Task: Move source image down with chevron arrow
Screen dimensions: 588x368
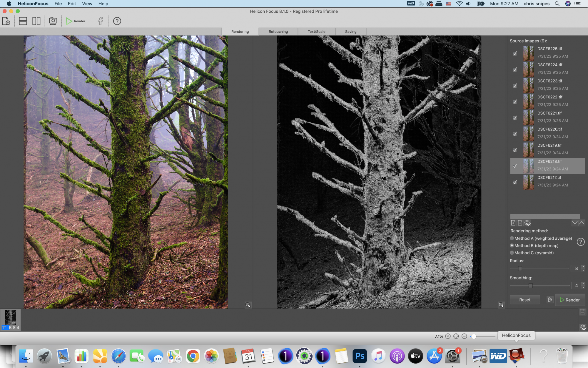Action: (x=574, y=223)
